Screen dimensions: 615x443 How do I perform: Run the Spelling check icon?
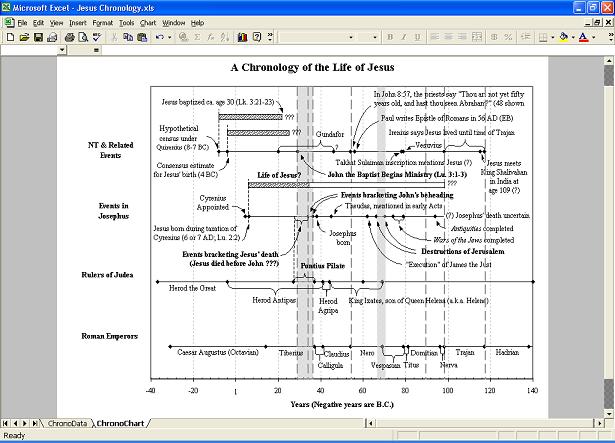pos(97,37)
